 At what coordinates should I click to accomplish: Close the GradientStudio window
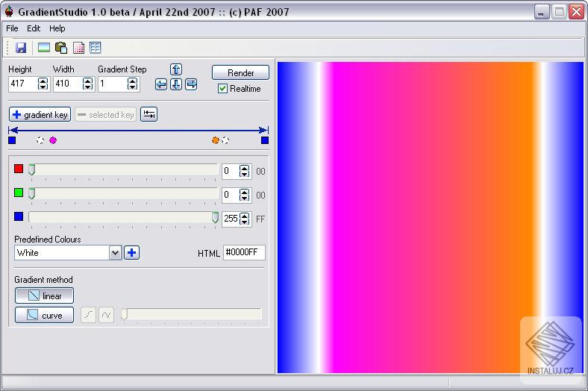(576, 12)
